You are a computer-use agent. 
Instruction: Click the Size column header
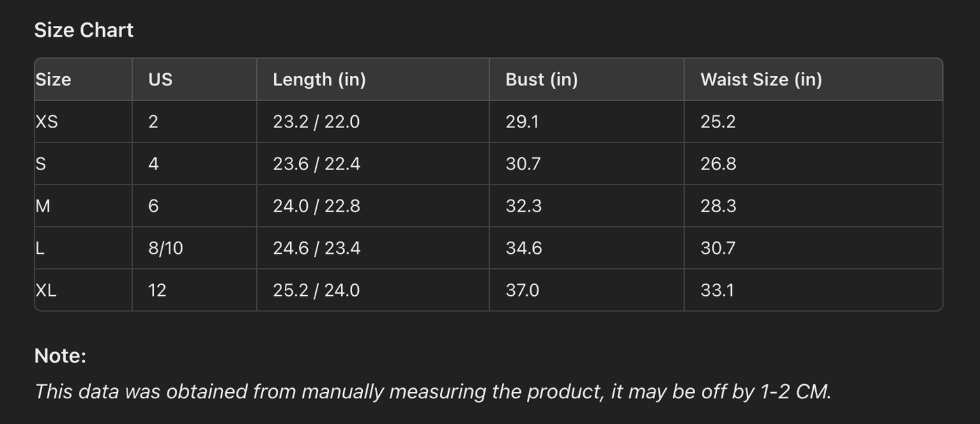(x=53, y=79)
